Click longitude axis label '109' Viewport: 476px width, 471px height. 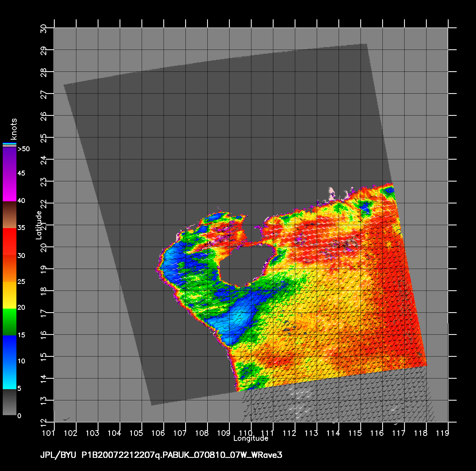coord(224,433)
